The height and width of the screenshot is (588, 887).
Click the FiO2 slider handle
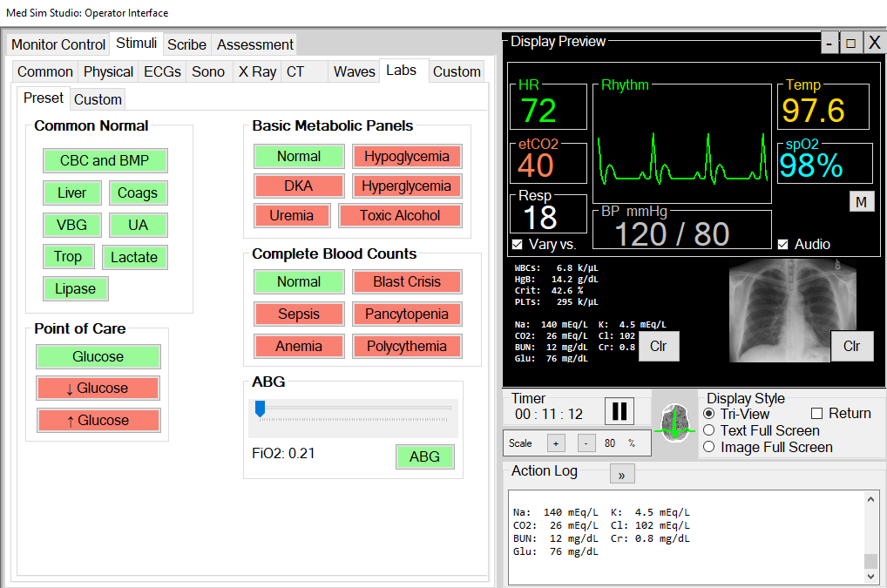(259, 408)
